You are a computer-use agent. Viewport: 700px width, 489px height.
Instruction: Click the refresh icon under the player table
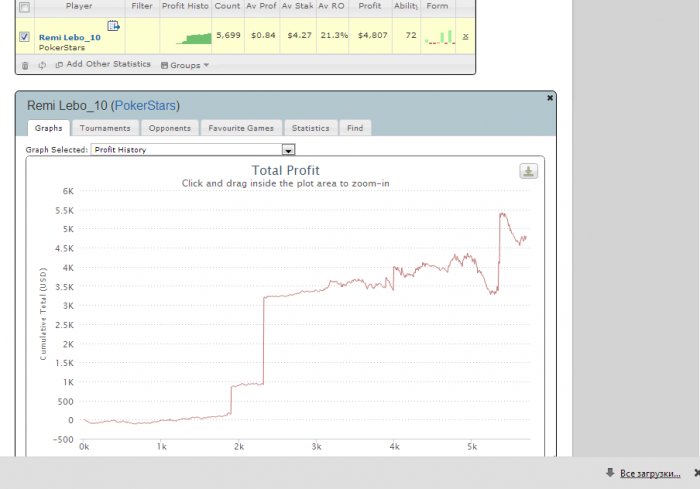42,66
